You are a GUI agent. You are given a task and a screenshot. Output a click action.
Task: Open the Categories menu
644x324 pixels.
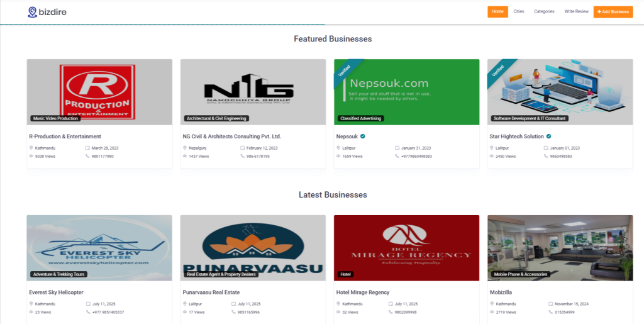(x=544, y=11)
